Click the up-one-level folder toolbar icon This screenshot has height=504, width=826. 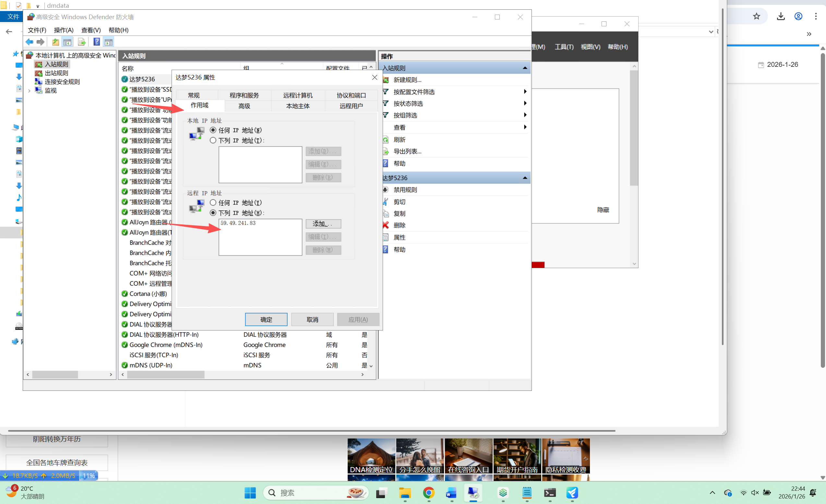point(55,42)
